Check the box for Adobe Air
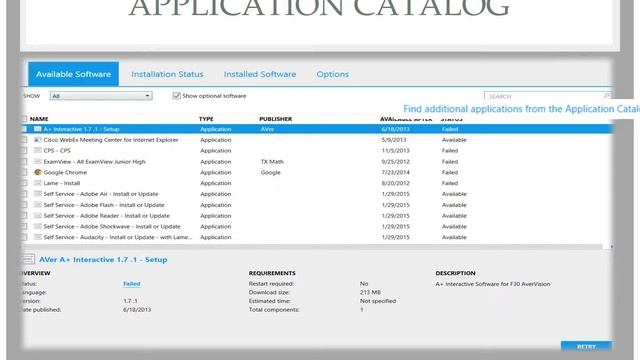 click(24, 194)
